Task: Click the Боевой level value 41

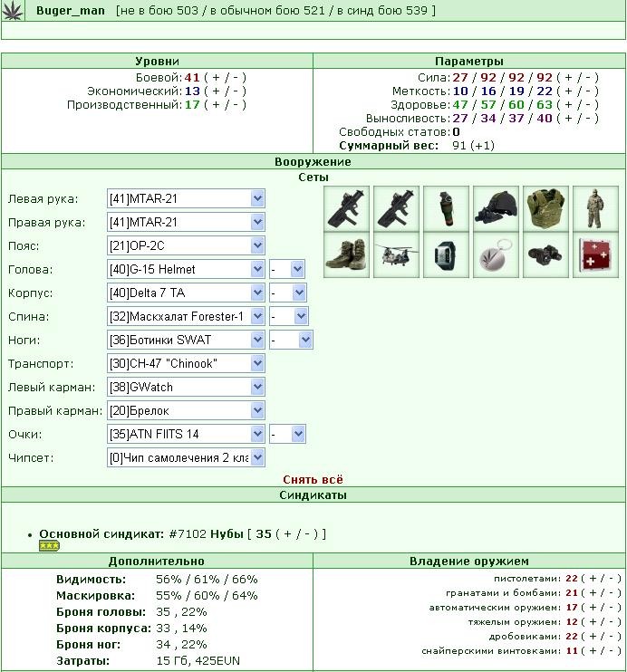Action: pos(192,78)
